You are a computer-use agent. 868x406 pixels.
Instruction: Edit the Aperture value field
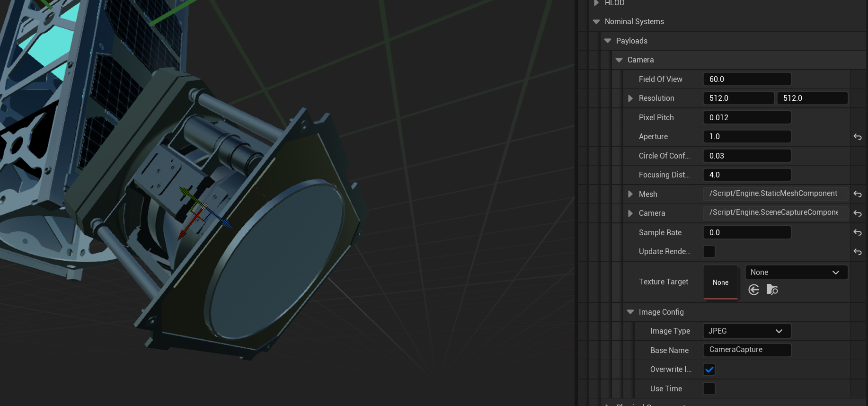(x=747, y=136)
